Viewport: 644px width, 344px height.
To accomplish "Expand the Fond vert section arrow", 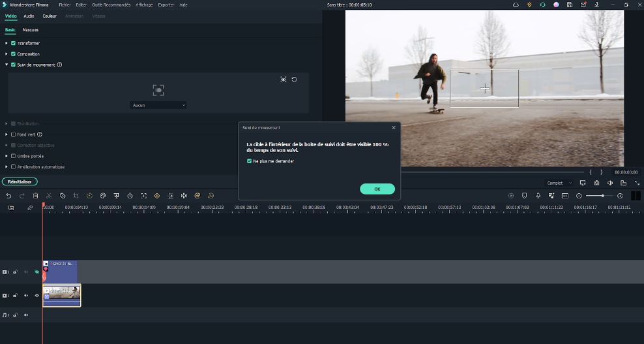I will coord(6,134).
